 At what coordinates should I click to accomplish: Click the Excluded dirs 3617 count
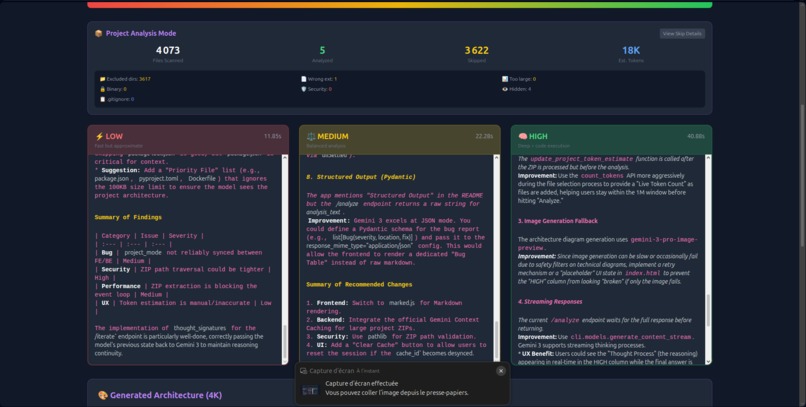point(144,79)
